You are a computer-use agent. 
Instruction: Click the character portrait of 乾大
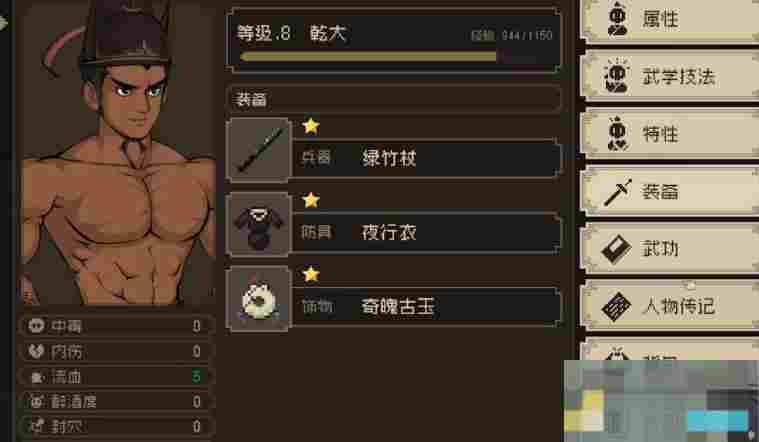117,152
